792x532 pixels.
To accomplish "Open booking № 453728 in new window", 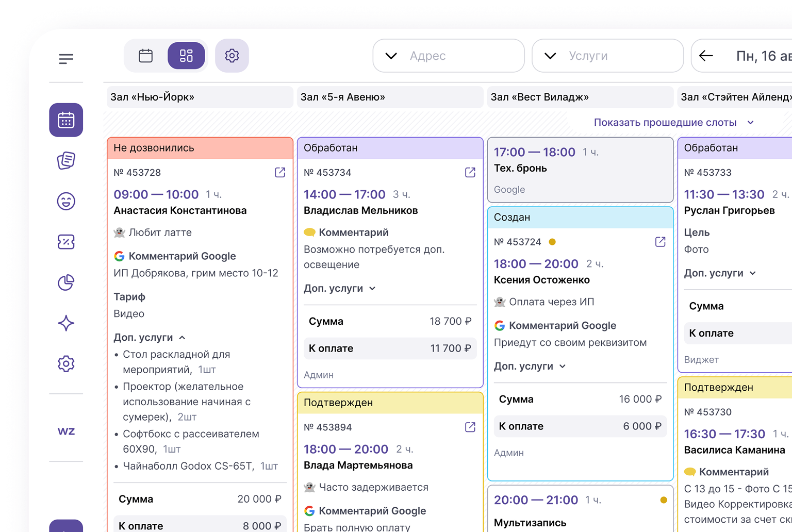I will pos(280,172).
